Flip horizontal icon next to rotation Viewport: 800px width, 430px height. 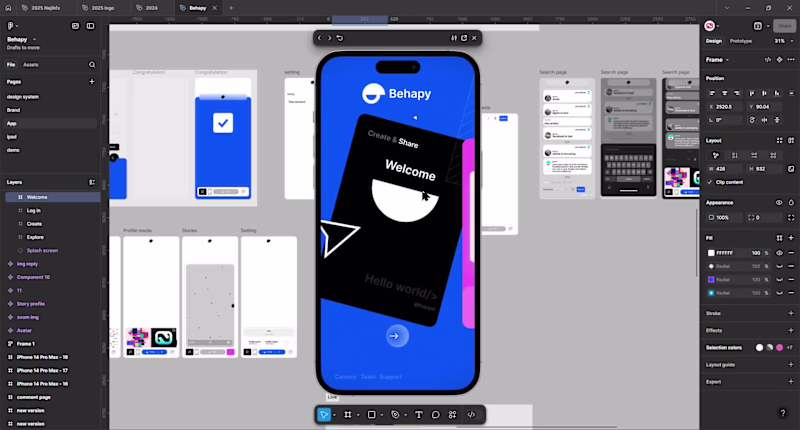click(764, 120)
